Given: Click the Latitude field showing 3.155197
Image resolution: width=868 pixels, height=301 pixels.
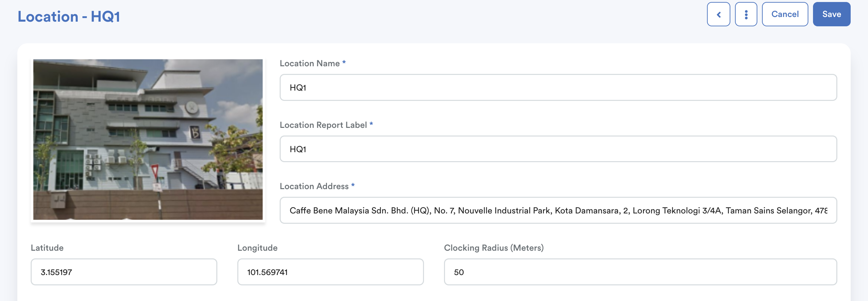Looking at the screenshot, I should [124, 272].
